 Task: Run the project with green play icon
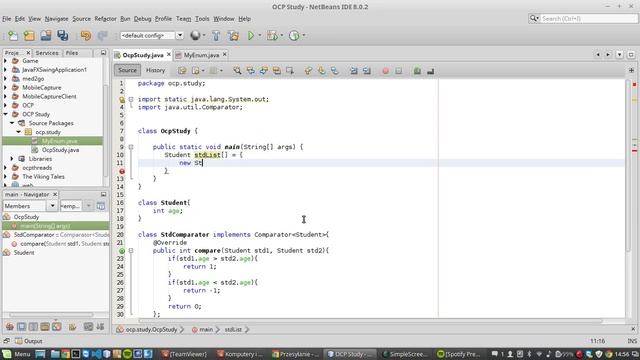[251, 36]
